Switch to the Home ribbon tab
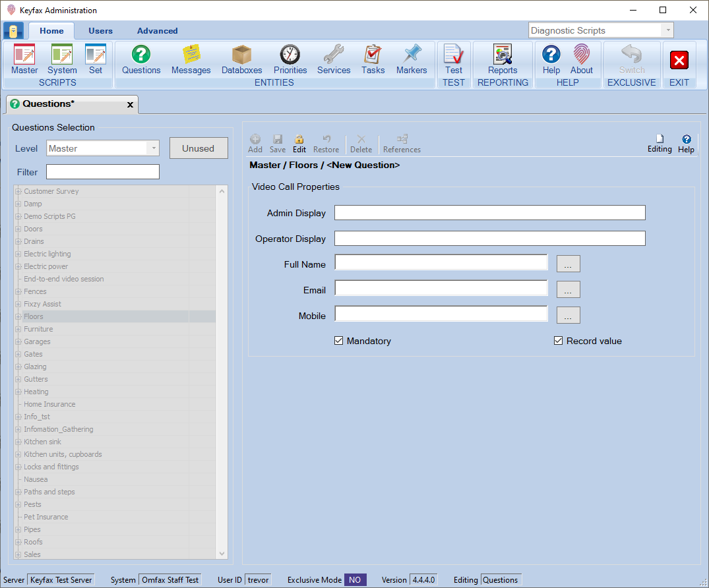Viewport: 709px width, 588px height. 51,31
